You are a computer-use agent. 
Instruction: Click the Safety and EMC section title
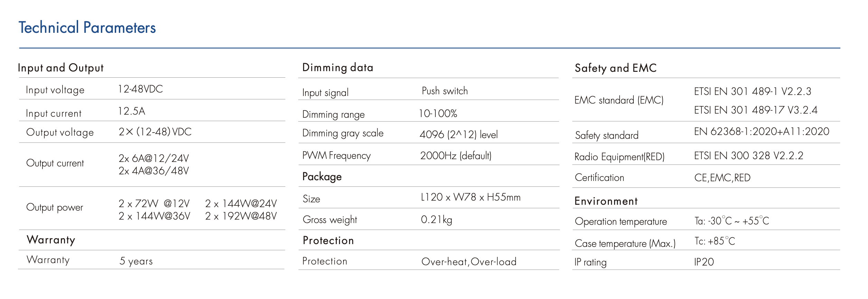[615, 68]
